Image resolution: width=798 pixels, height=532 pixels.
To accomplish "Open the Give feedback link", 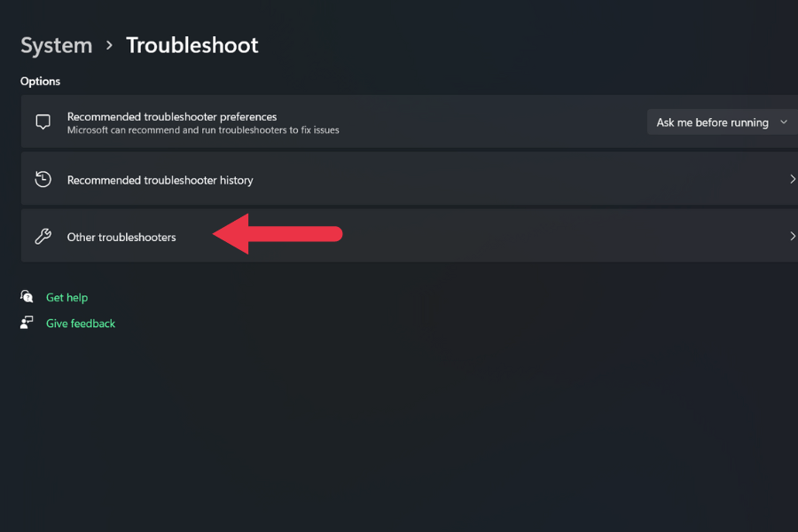I will coord(81,324).
